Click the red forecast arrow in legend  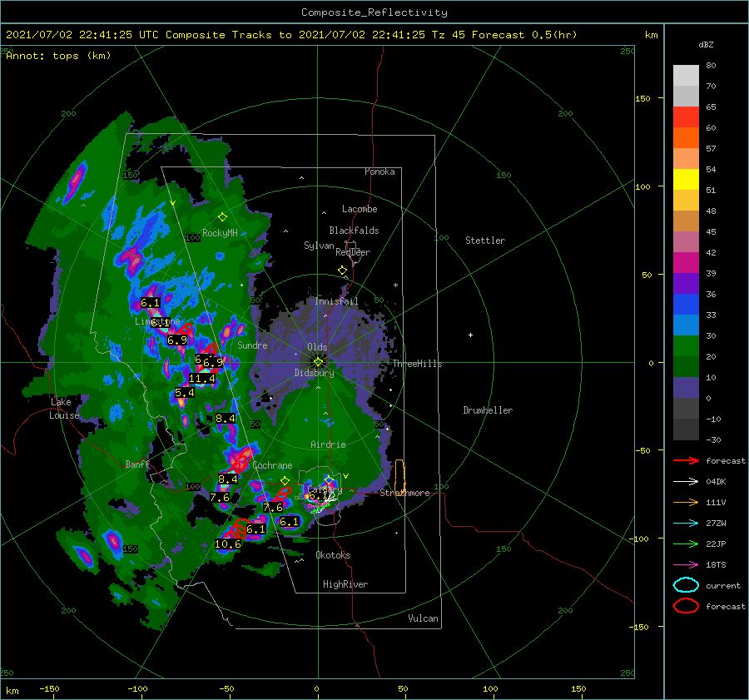click(x=686, y=460)
